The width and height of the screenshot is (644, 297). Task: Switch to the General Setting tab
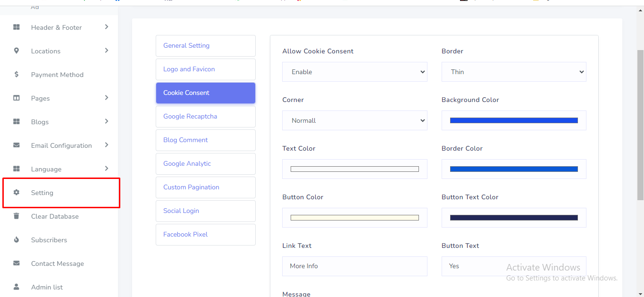(206, 46)
